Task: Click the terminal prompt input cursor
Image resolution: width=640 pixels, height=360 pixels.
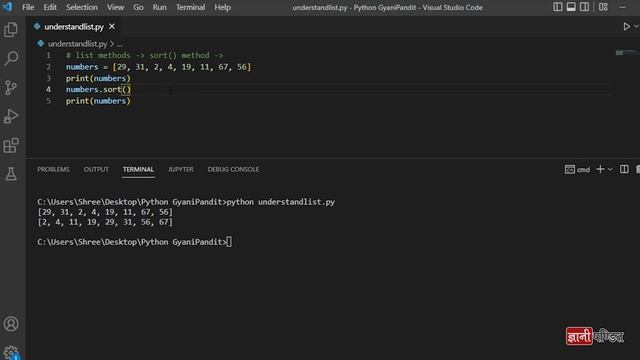Action: pos(229,242)
